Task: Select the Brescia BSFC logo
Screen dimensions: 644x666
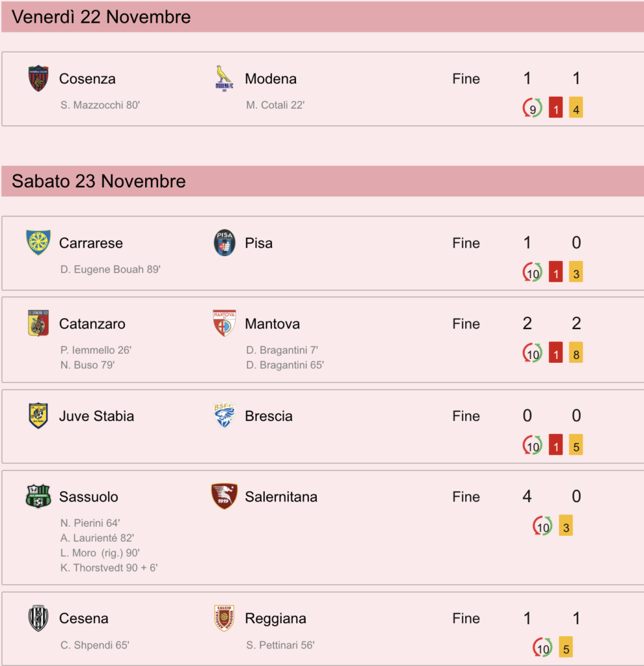Action: [224, 416]
